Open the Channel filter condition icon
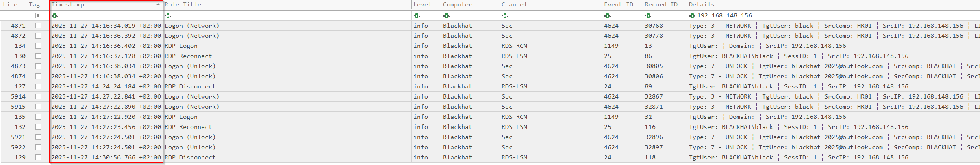The image size is (980, 165). click(x=505, y=16)
